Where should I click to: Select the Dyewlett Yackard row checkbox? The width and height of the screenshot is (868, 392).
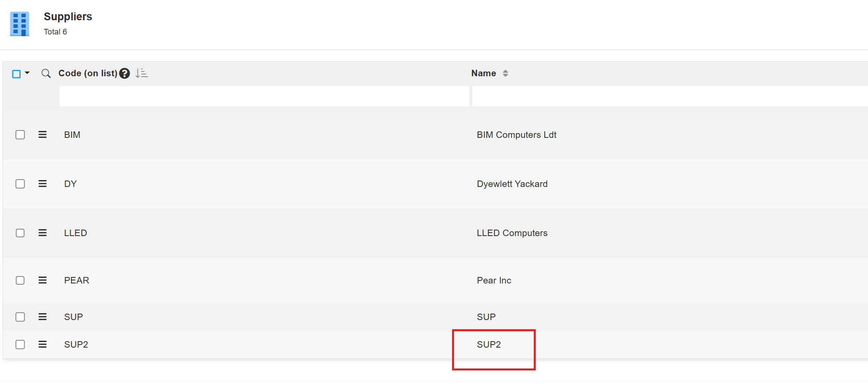(20, 184)
